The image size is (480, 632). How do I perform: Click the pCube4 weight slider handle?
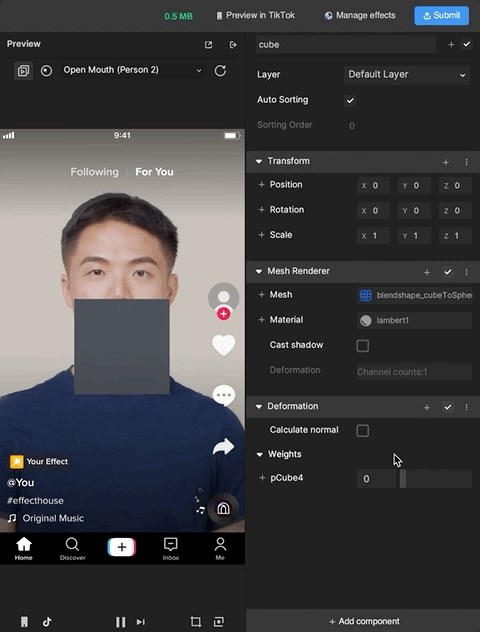pos(403,479)
